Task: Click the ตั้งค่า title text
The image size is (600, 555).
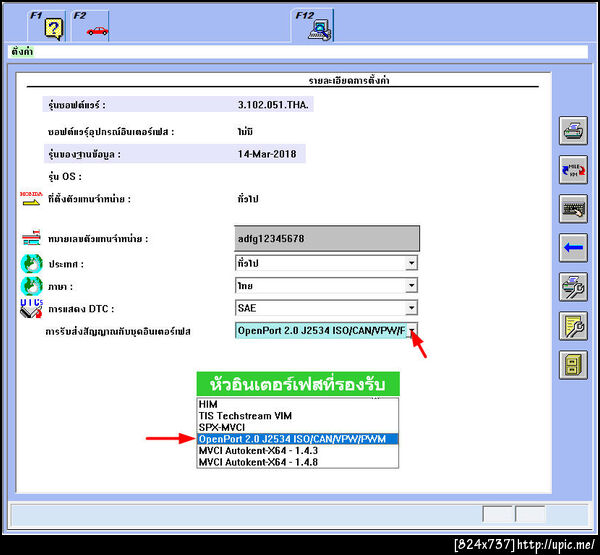Action: (x=22, y=51)
